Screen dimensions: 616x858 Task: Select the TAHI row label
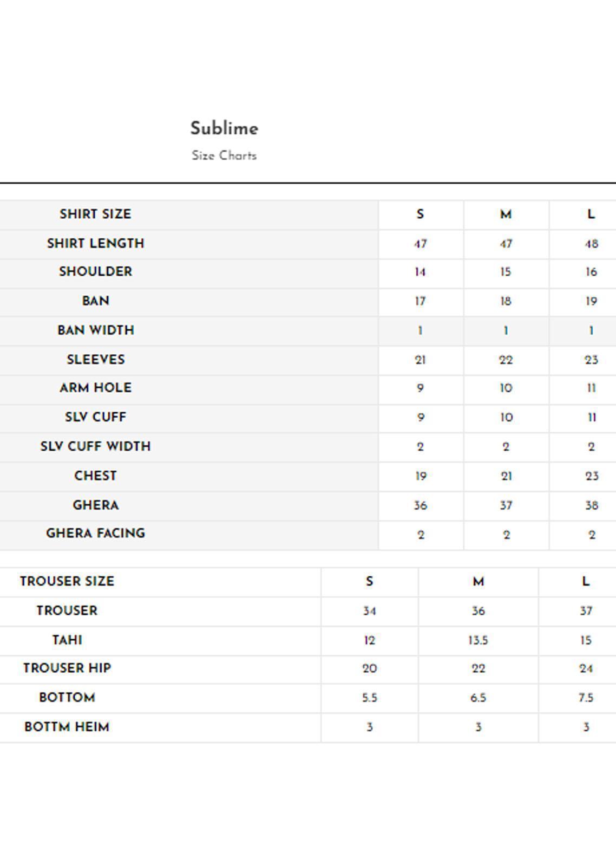tap(67, 640)
